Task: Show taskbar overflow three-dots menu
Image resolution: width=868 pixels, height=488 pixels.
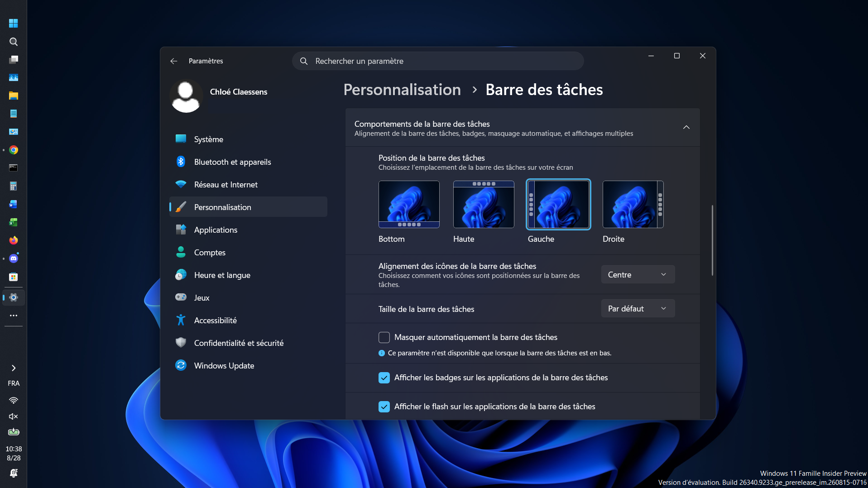Action: tap(14, 316)
